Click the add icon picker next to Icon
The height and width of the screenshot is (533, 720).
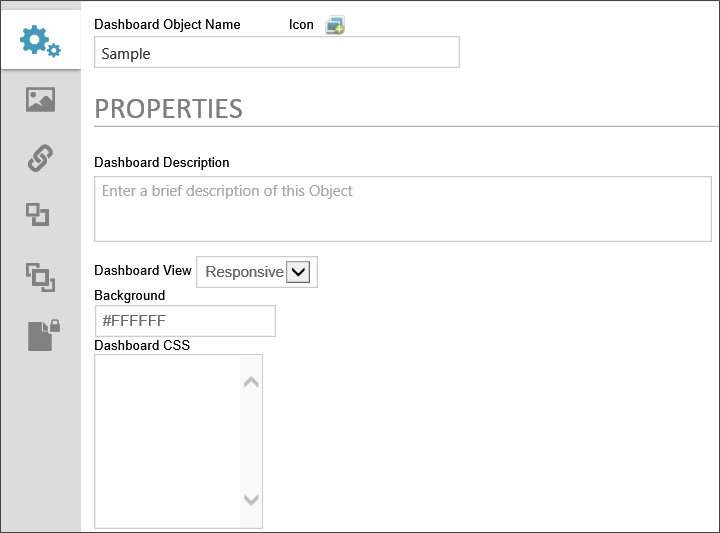tap(335, 25)
